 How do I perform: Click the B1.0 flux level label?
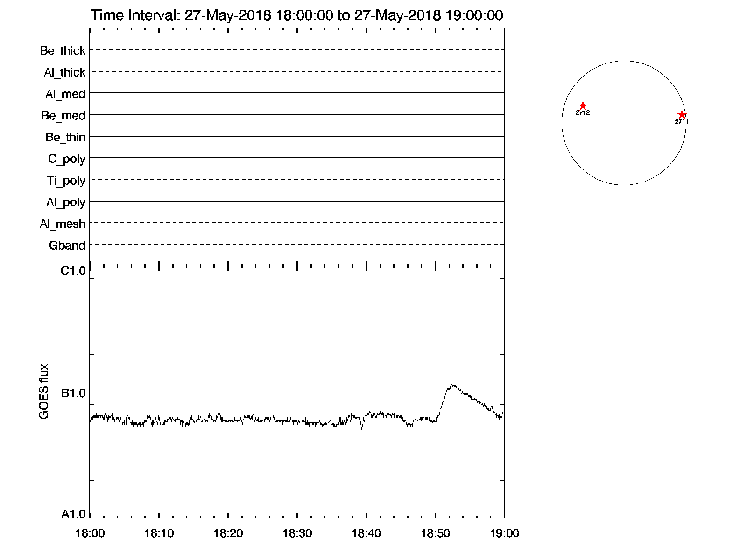tap(73, 393)
